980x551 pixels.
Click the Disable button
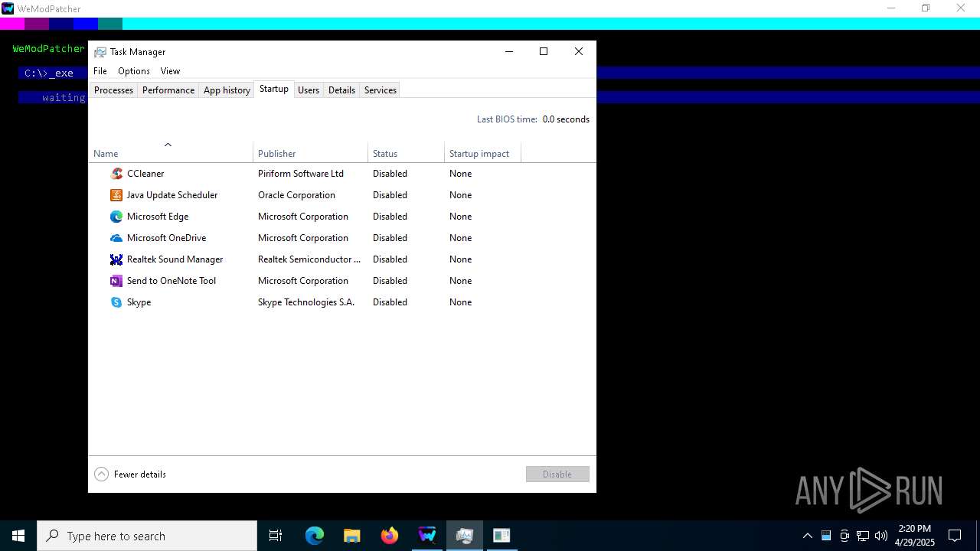tap(557, 474)
